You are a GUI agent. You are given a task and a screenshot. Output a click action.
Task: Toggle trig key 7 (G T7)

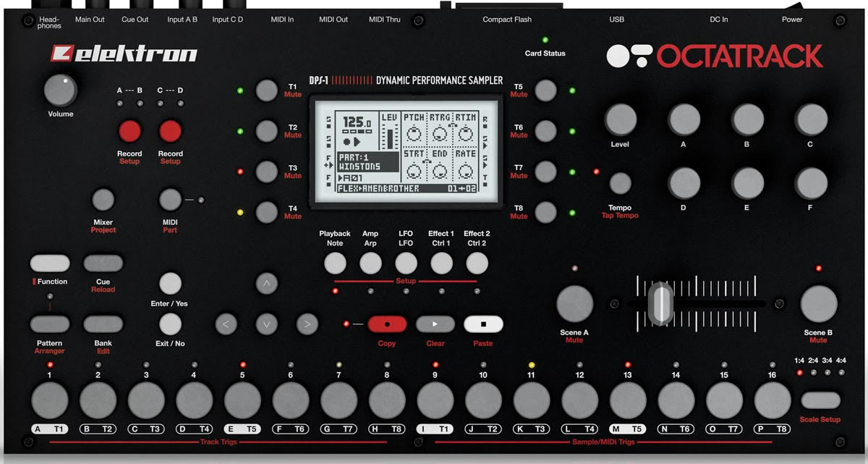coord(339,400)
